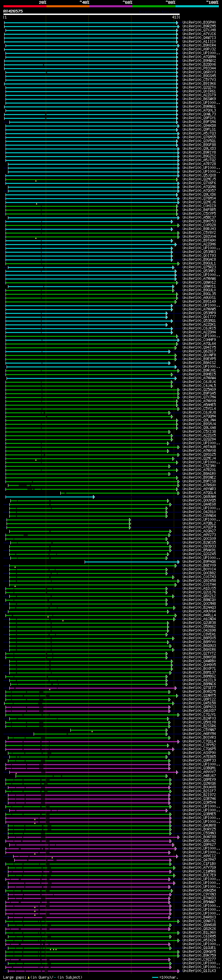Open hit UniRef100_Q7XJH8
This screenshot has height=980, width=222.
199,30
